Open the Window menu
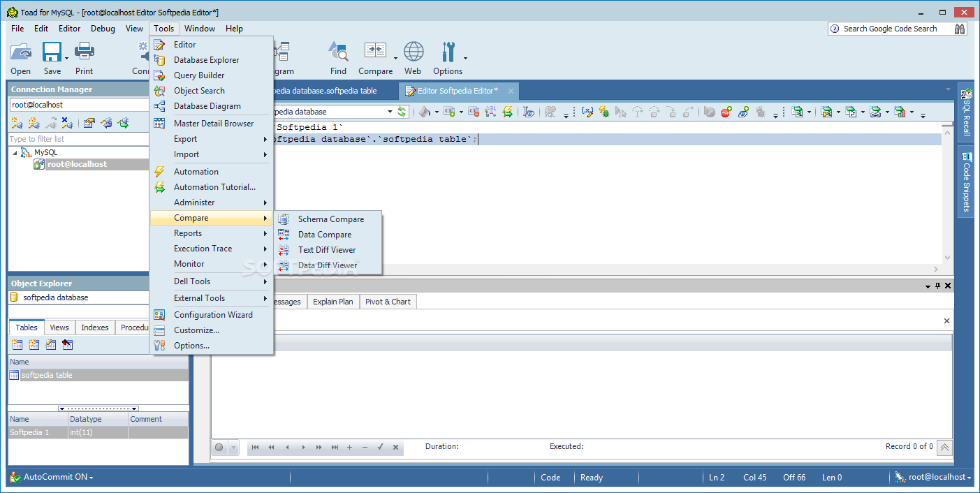The height and width of the screenshot is (493, 980). click(x=200, y=29)
